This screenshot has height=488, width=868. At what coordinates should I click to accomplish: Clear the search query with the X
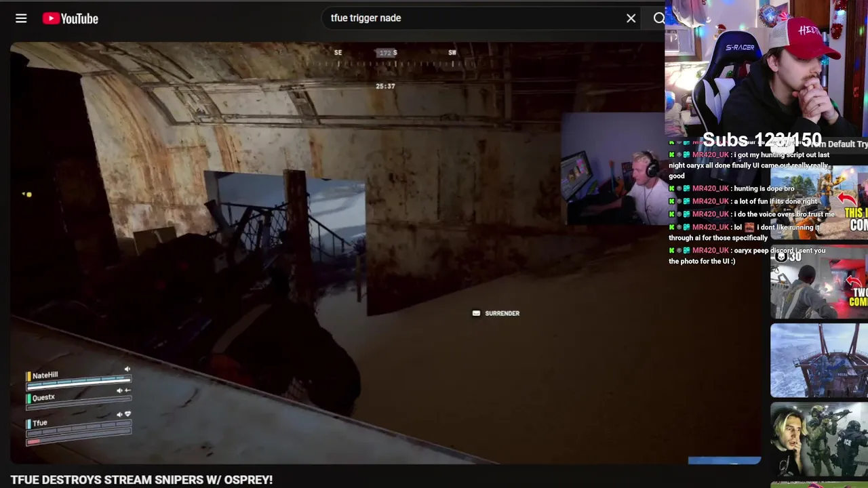[x=631, y=18]
